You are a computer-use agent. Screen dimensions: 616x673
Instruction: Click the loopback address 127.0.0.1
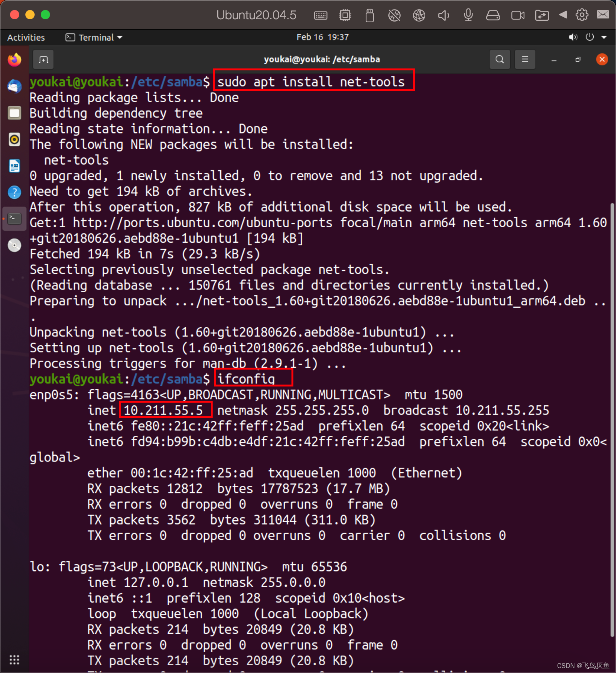click(x=156, y=582)
